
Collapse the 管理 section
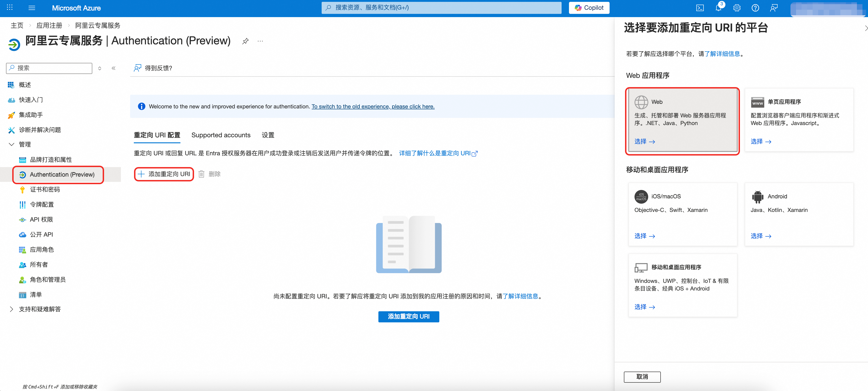point(12,144)
